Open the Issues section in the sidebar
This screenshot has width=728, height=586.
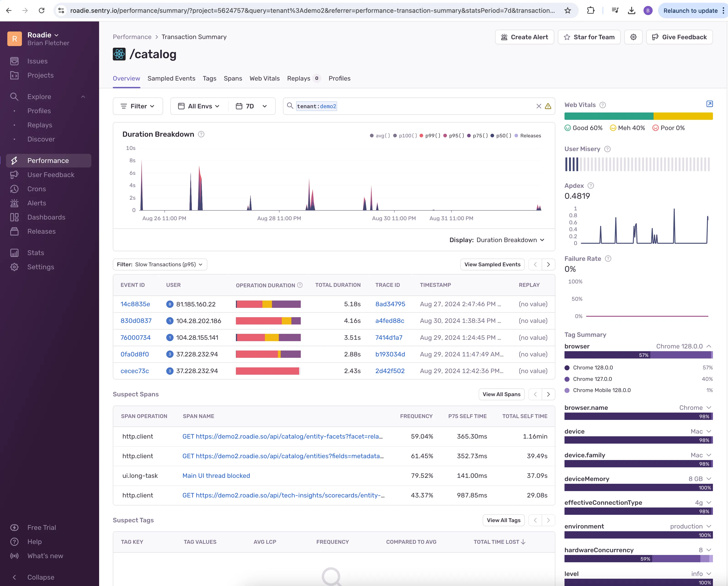15,61
